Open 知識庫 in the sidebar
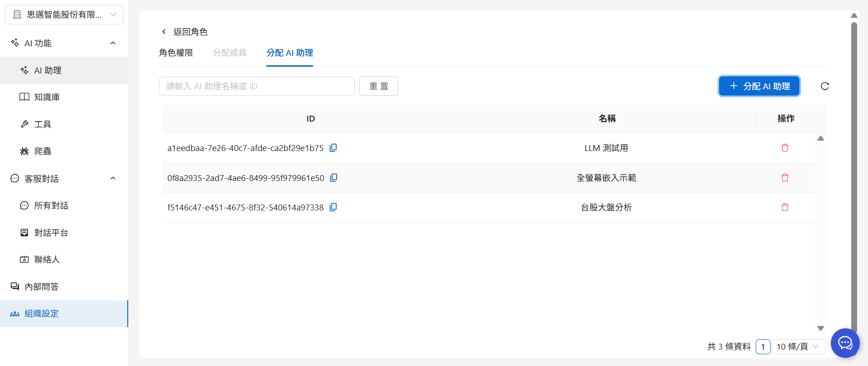This screenshot has width=868, height=366. (47, 97)
